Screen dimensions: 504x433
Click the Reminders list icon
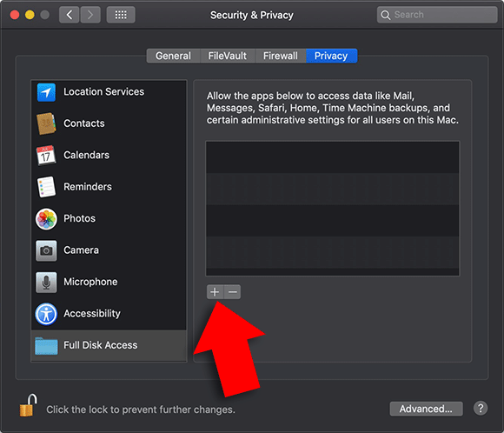(x=46, y=187)
